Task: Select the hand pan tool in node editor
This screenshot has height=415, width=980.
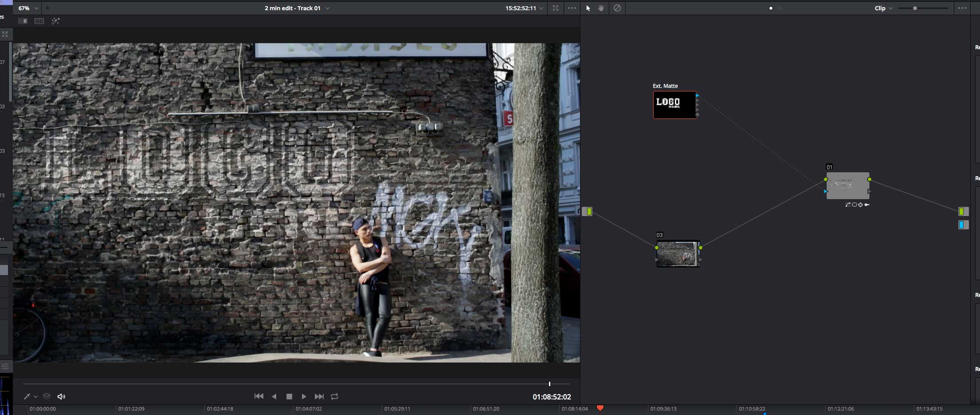Action: 601,8
